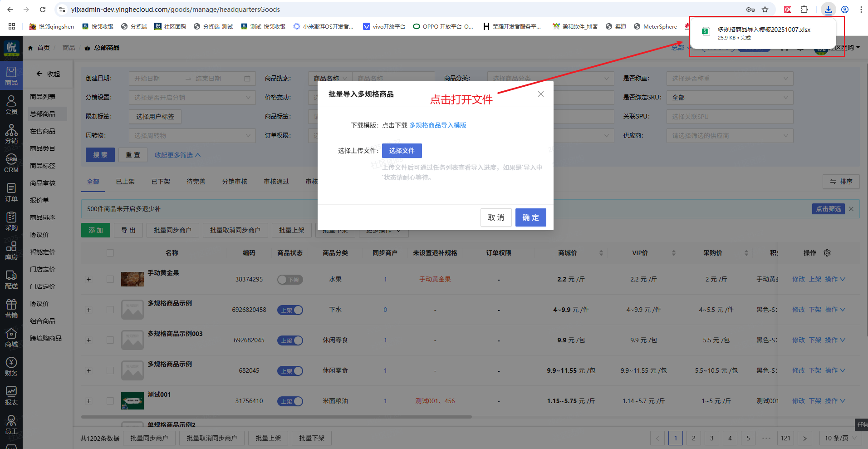The image size is (868, 449).
Task: Open the 财务 finance sidebar icon
Action: tap(11, 366)
